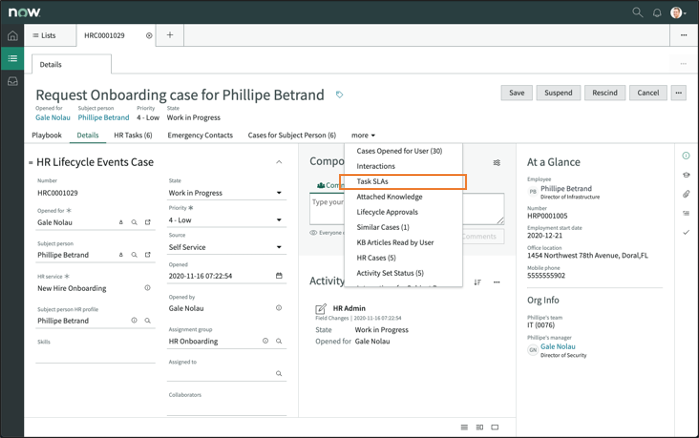The height and width of the screenshot is (438, 699).
Task: Open notifications bell icon
Action: pyautogui.click(x=657, y=13)
